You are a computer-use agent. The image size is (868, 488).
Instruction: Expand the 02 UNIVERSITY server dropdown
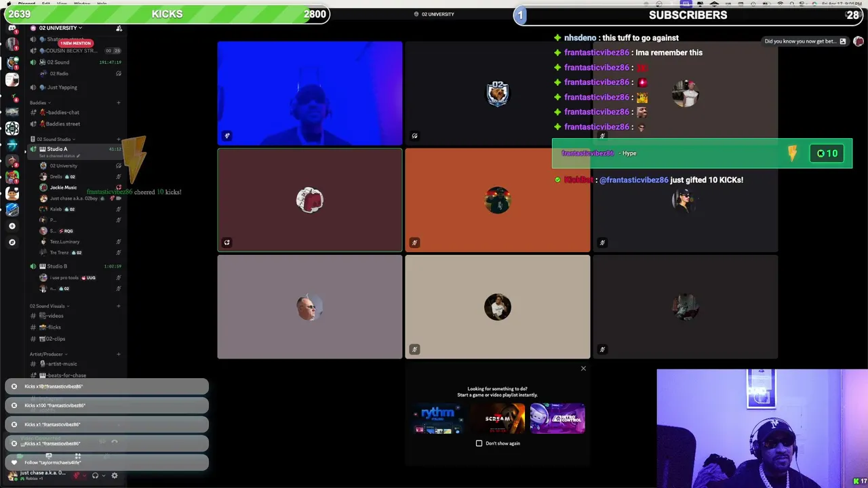[60, 28]
